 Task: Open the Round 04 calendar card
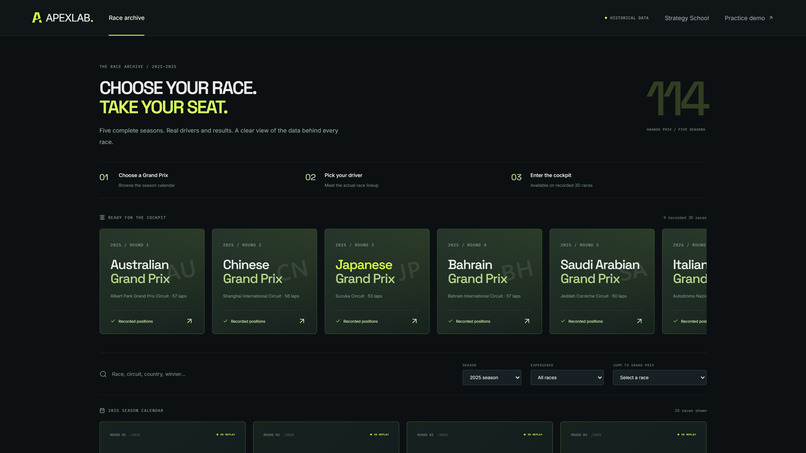633,437
